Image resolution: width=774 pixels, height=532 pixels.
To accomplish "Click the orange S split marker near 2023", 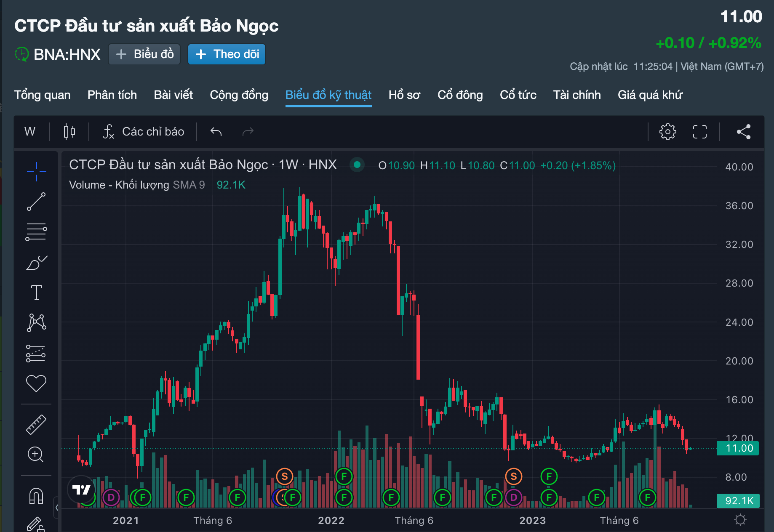I will pyautogui.click(x=514, y=476).
